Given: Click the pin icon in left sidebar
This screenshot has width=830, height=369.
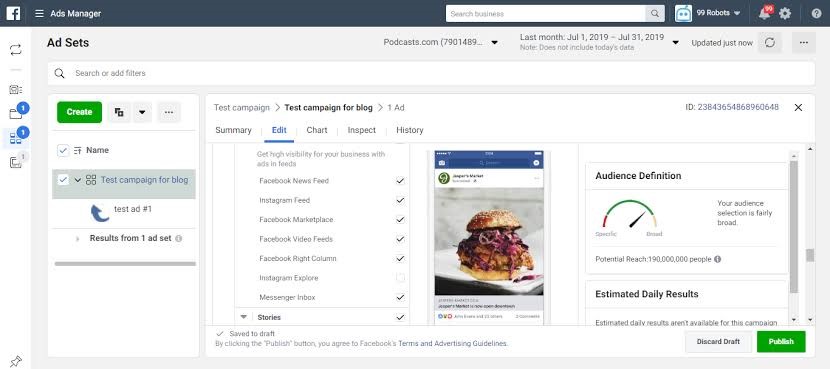Looking at the screenshot, I should coord(16,361).
